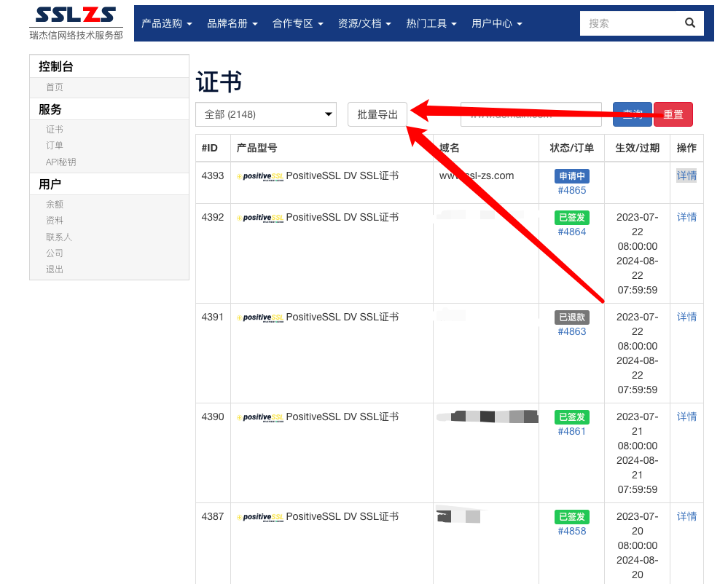Viewport: 728px width, 584px height.
Task: Select 订单 in the sidebar
Action: tap(55, 146)
